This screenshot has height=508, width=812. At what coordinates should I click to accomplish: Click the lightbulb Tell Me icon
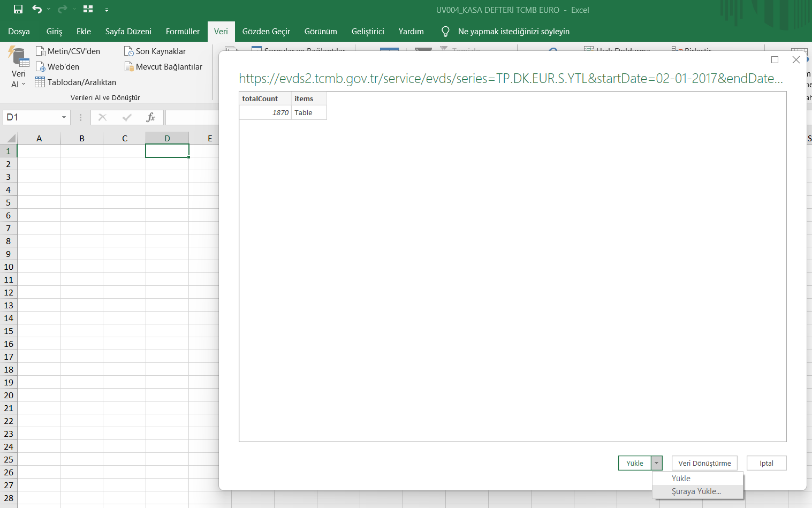445,32
